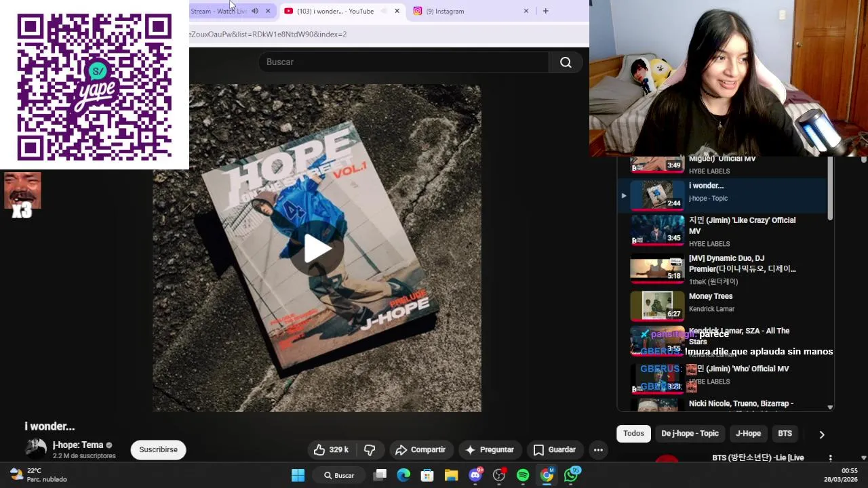This screenshot has width=868, height=488.
Task: Open options for BTS -Lie recommended video
Action: click(x=830, y=458)
